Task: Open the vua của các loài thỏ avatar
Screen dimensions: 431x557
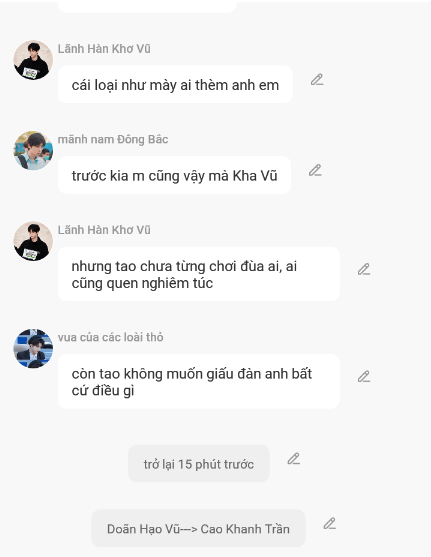Action: click(33, 348)
